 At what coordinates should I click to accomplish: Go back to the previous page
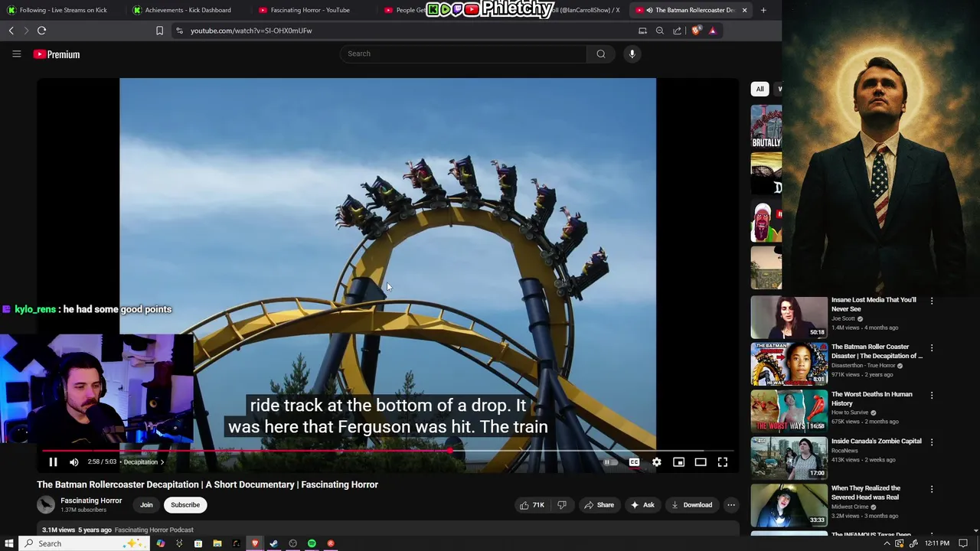pyautogui.click(x=11, y=31)
